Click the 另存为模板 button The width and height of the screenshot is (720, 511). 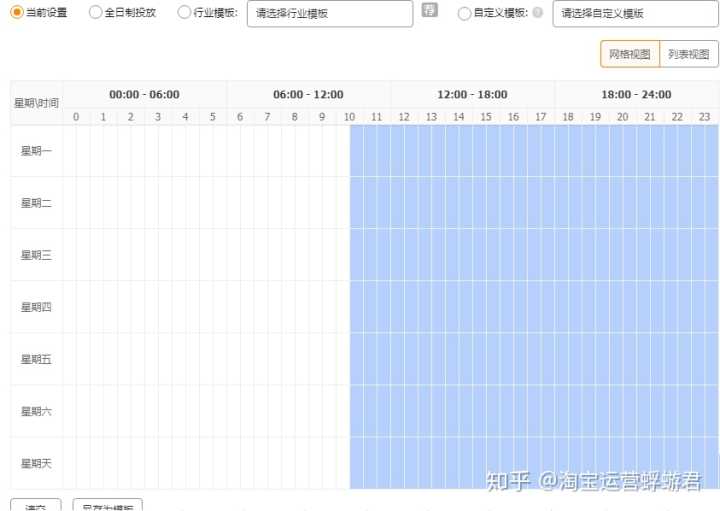pos(108,505)
